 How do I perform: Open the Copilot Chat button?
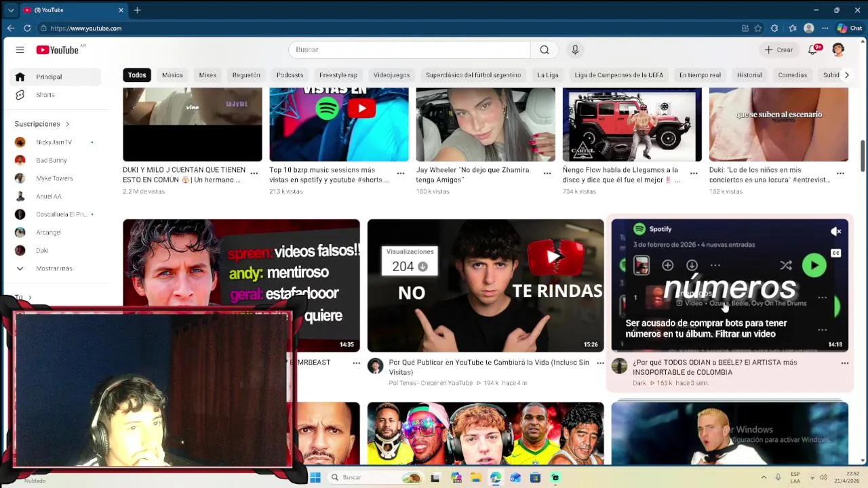coord(849,28)
